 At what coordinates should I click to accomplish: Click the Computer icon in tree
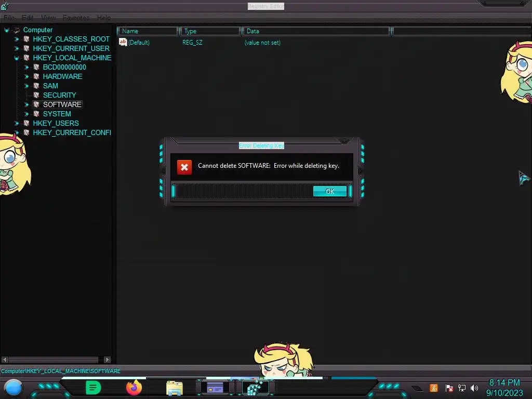[x=17, y=30]
